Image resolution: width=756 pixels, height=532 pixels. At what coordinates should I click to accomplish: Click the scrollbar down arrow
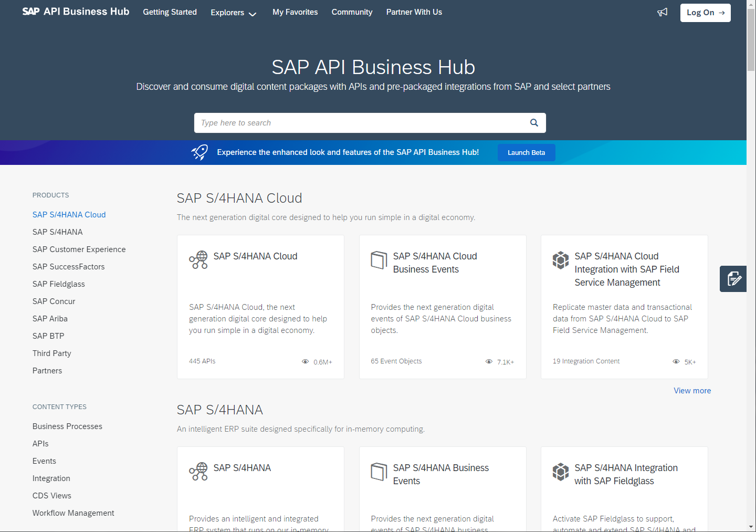pyautogui.click(x=751, y=527)
